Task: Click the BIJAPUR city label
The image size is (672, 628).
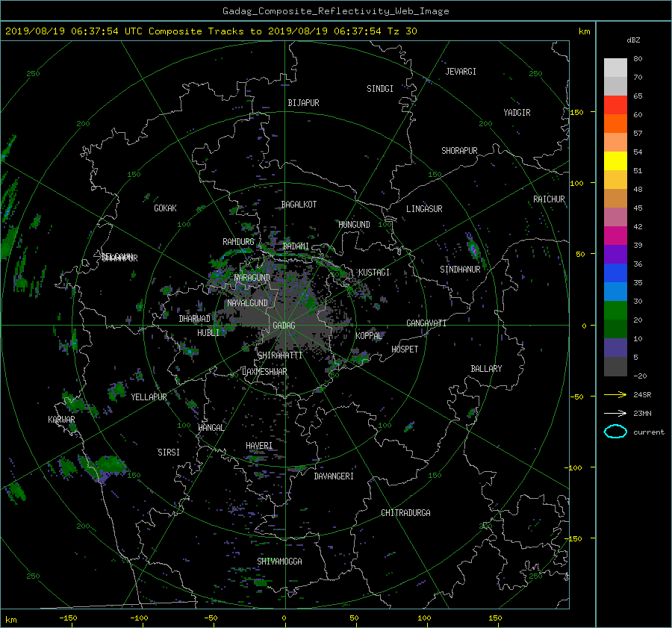Action: click(x=303, y=103)
